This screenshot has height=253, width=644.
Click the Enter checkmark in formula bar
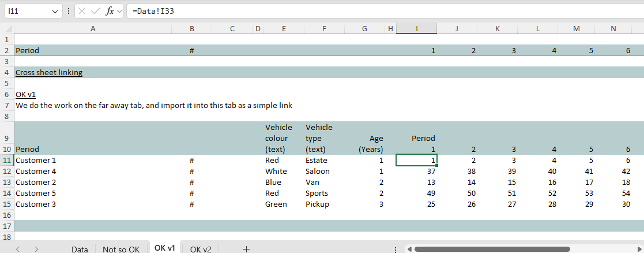click(x=96, y=12)
